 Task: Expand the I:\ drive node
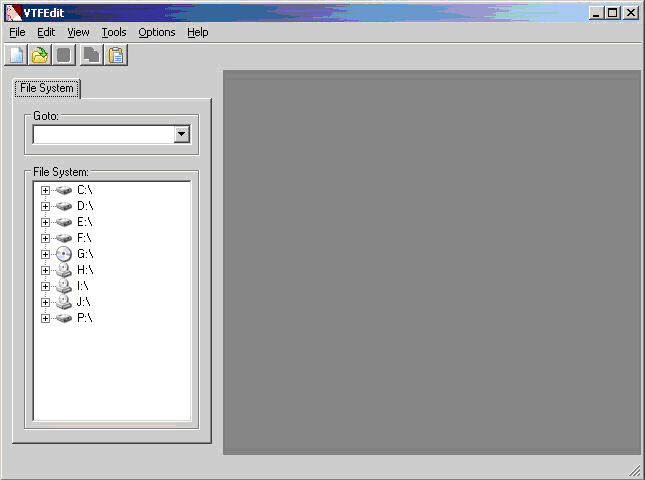[45, 286]
